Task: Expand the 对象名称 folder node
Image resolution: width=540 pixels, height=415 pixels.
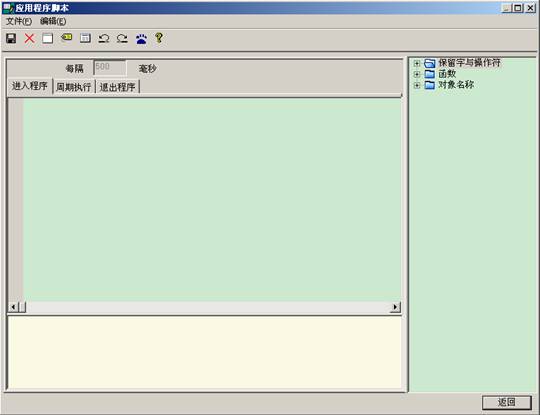Action: (417, 85)
